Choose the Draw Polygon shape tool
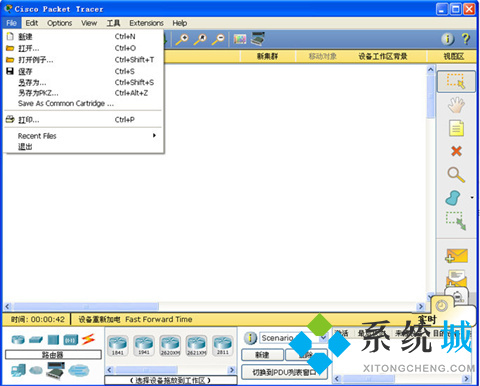 coord(453,198)
